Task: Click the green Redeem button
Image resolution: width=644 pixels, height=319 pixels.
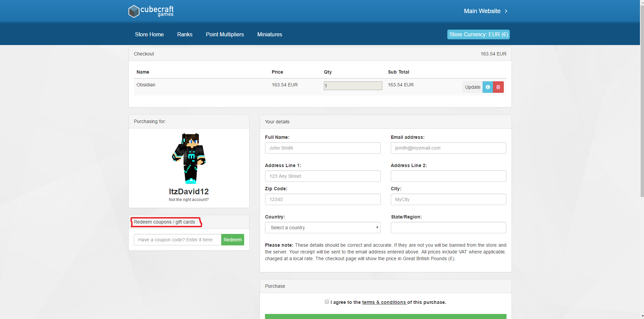Action: [233, 240]
